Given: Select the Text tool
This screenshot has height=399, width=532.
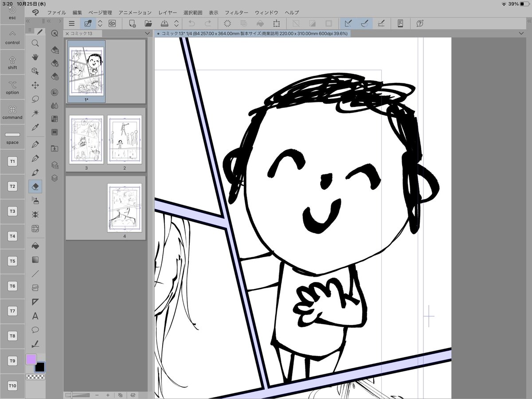Looking at the screenshot, I should click(35, 316).
